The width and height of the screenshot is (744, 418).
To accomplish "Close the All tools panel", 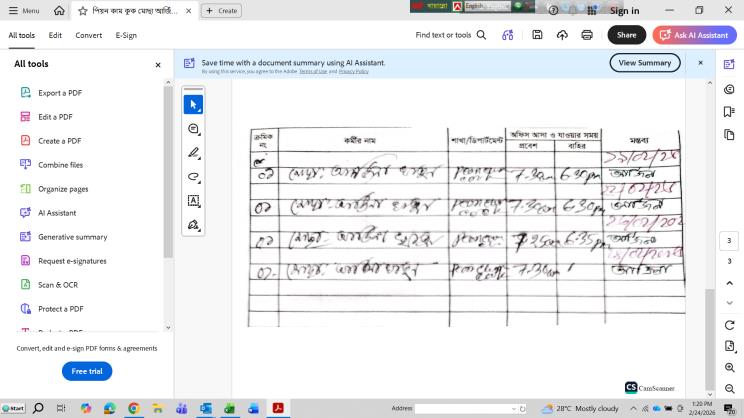I will (x=158, y=64).
